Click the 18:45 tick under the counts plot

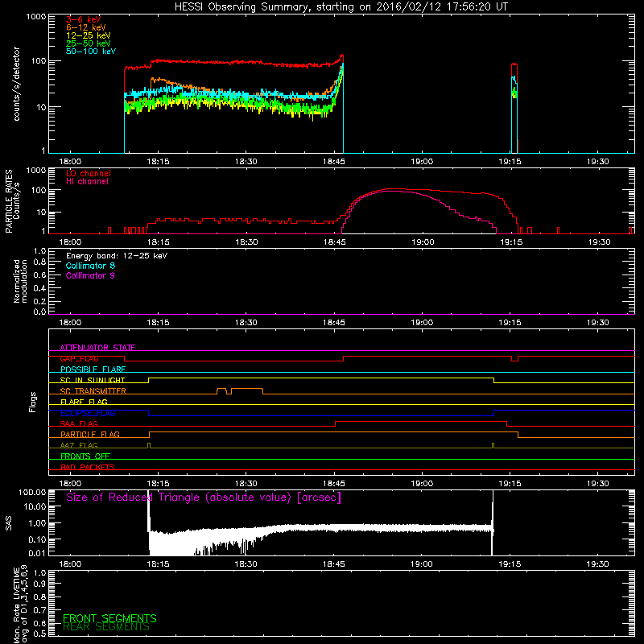click(x=333, y=162)
